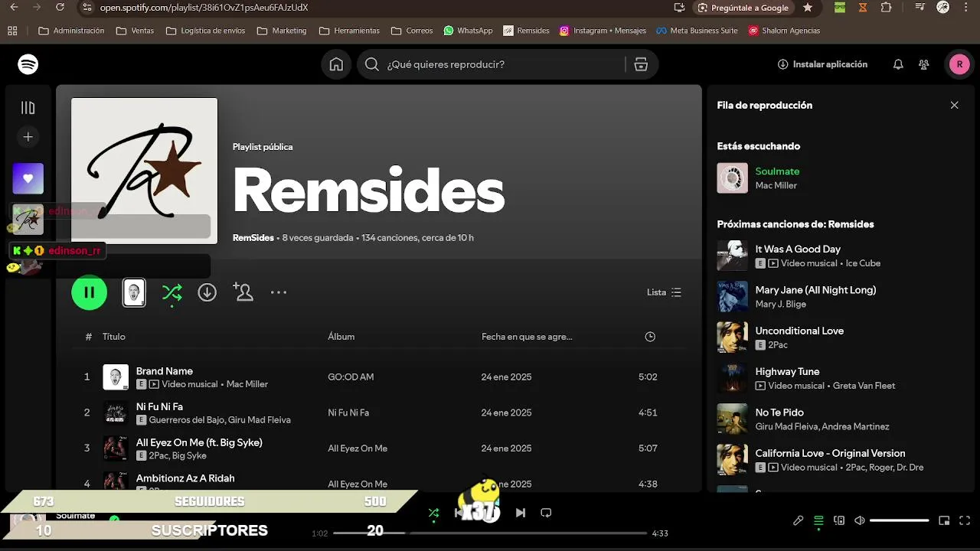The height and width of the screenshot is (551, 980).
Task: Open Spotify home logo
Action: [28, 64]
